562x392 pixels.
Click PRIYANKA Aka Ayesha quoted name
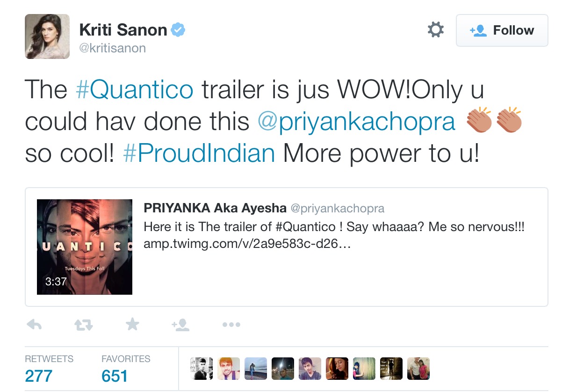point(215,208)
